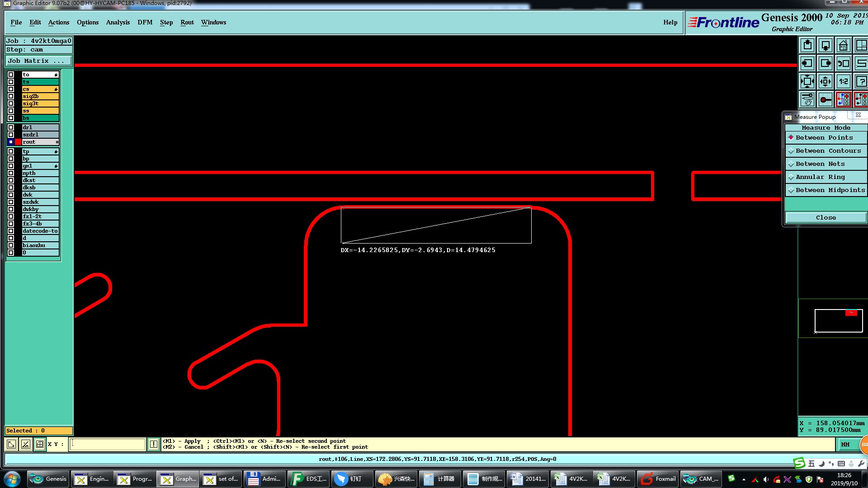The image size is (868, 488).
Task: Click the previous view undo icon
Action: (843, 64)
